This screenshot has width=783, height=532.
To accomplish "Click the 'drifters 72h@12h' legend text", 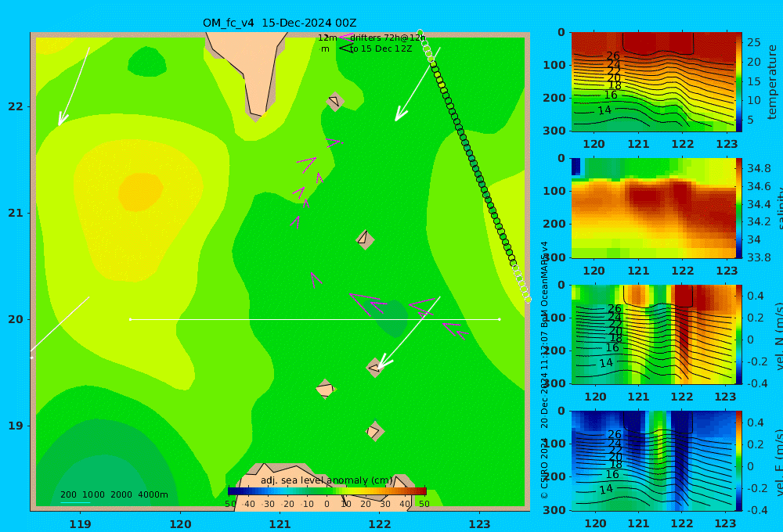I will (388, 38).
